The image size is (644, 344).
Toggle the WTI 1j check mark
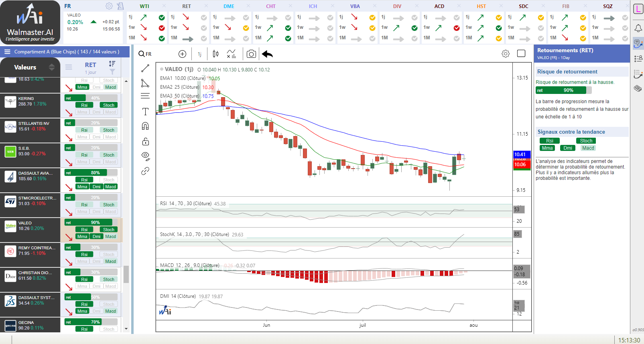(x=162, y=18)
